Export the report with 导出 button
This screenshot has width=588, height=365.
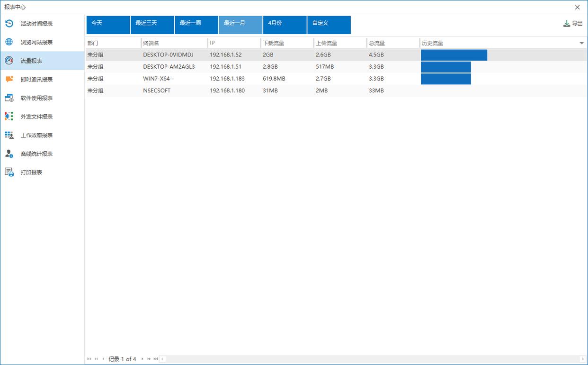(x=573, y=24)
